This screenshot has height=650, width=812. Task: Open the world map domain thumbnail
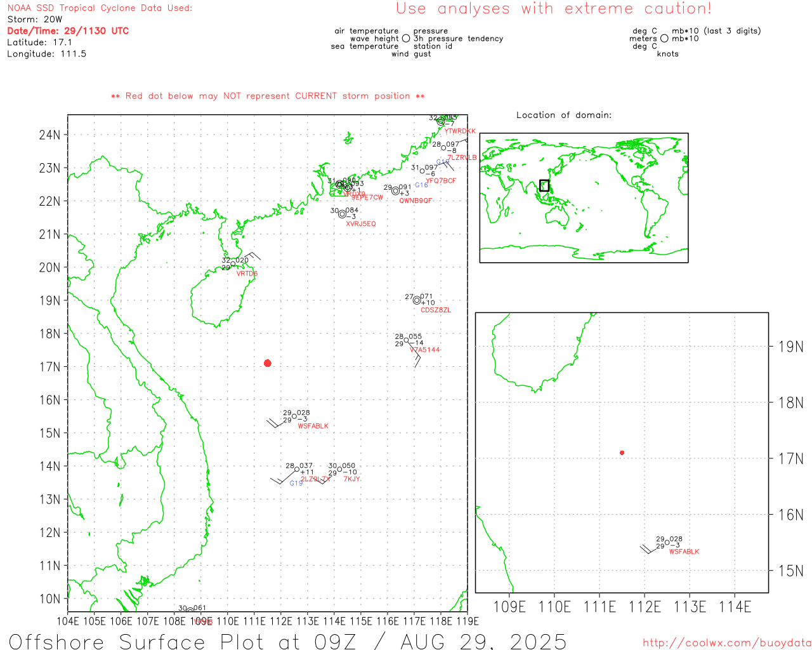coord(584,198)
